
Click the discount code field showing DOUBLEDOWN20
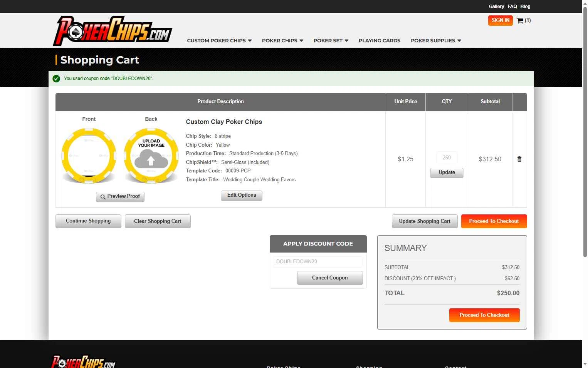pos(318,262)
